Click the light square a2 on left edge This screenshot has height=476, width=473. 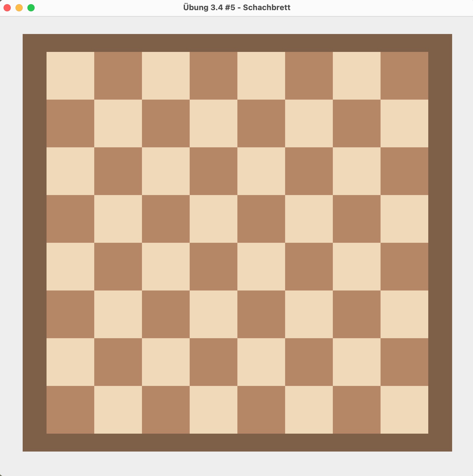70,362
